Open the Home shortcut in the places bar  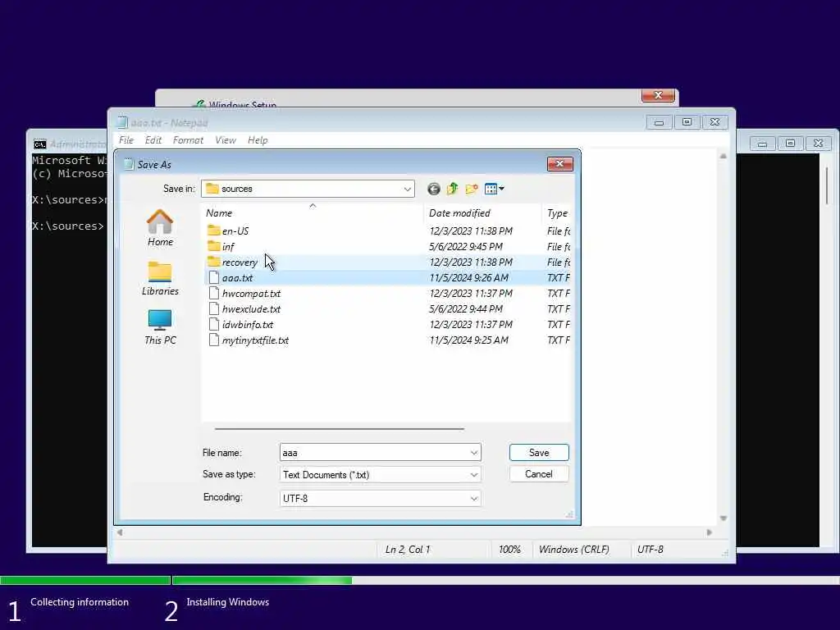pos(160,228)
